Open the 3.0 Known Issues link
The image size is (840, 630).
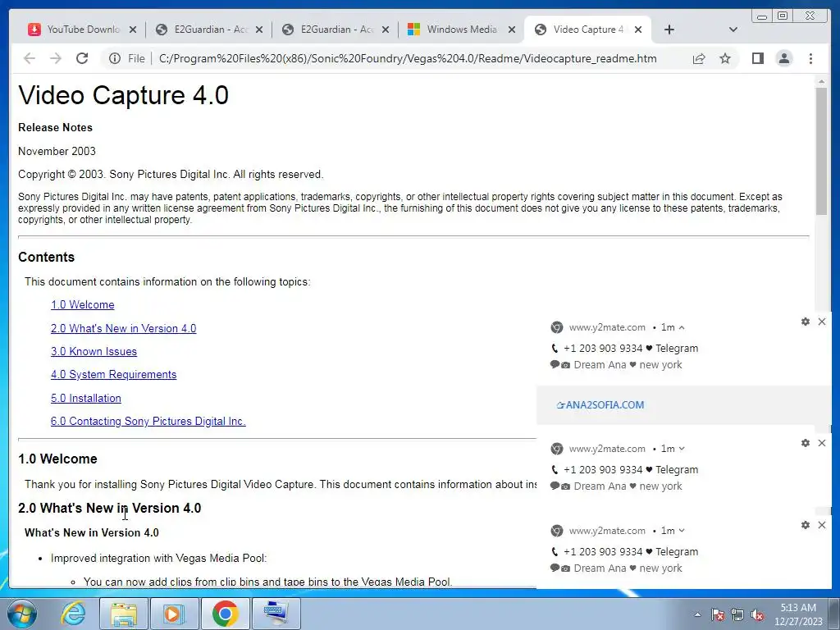(x=94, y=351)
